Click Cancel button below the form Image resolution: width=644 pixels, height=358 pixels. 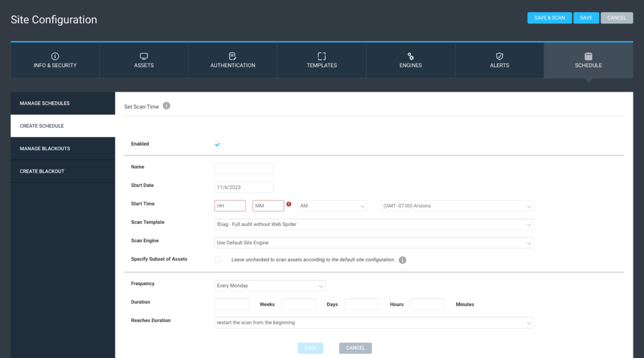click(x=355, y=348)
